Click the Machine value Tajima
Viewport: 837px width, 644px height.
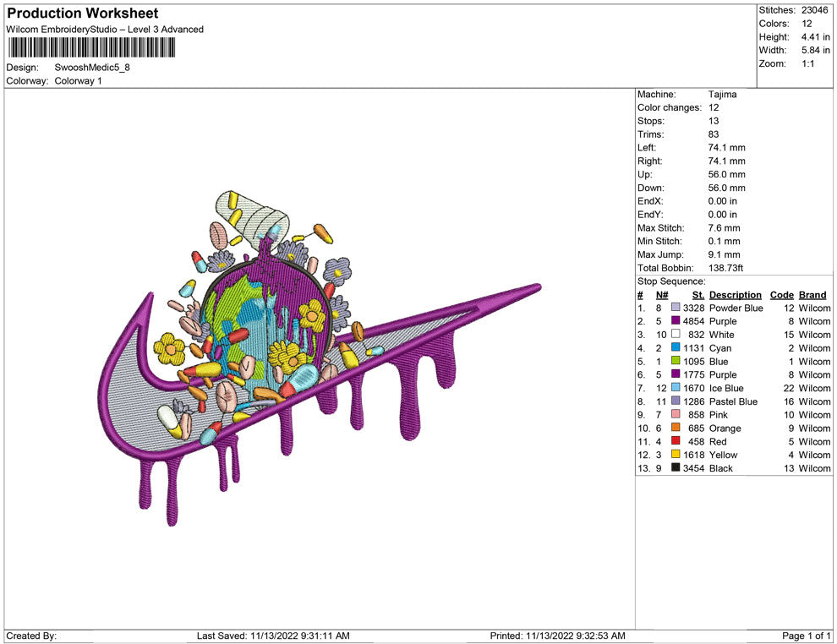tap(722, 95)
